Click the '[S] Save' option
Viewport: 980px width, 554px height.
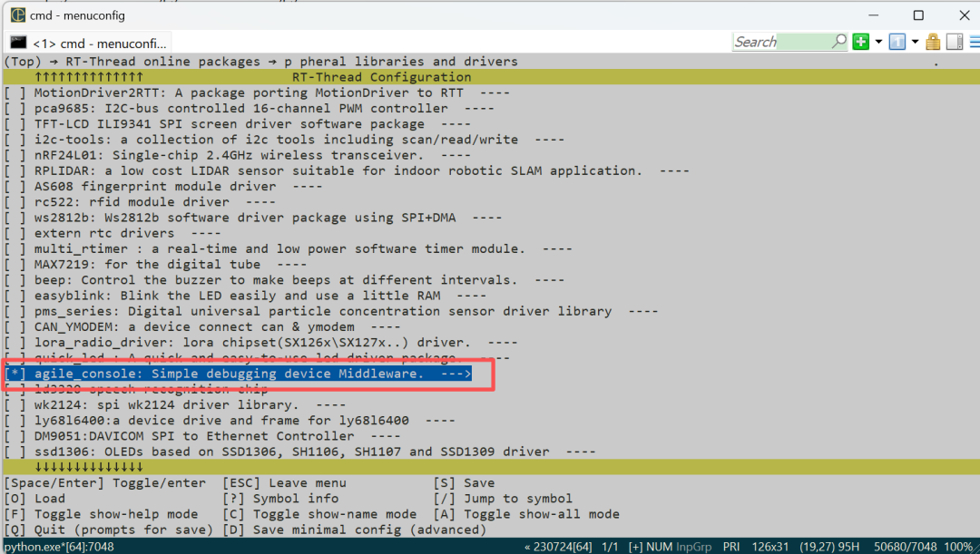click(x=464, y=483)
